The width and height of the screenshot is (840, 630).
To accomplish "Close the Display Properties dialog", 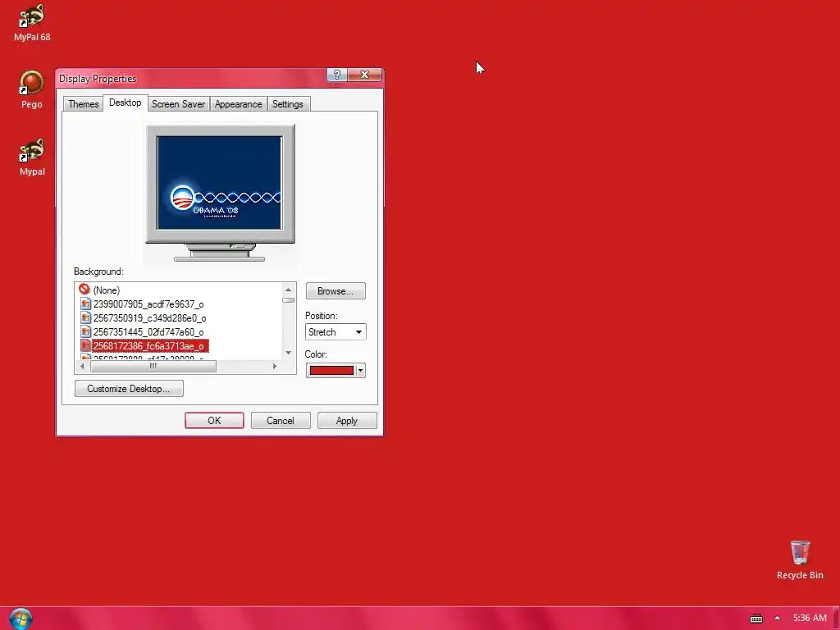I will 364,75.
